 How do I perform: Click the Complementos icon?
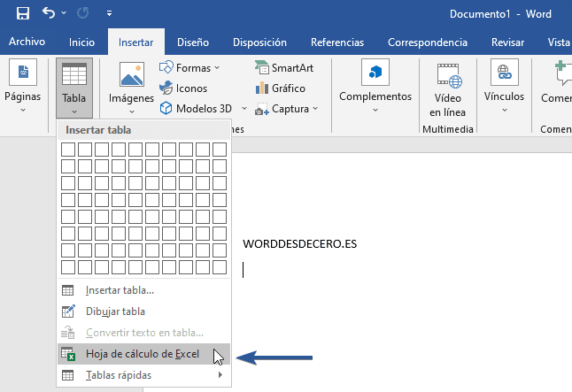(x=375, y=72)
